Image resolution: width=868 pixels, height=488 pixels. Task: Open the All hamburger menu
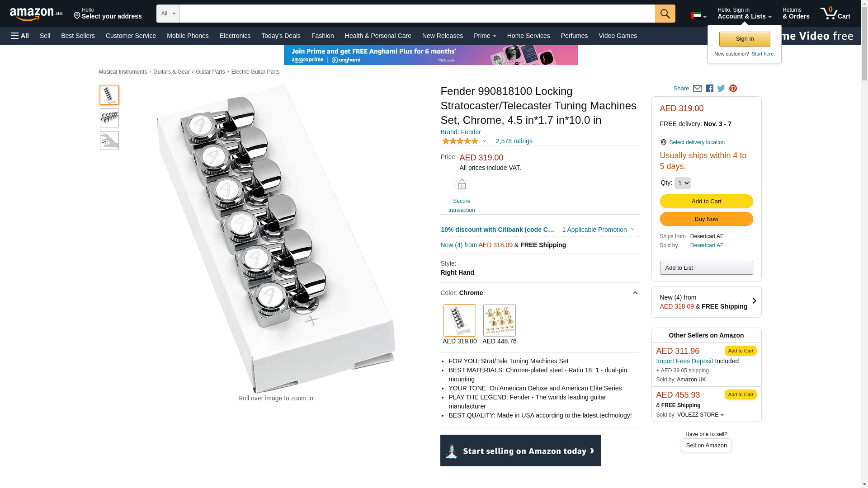[20, 36]
